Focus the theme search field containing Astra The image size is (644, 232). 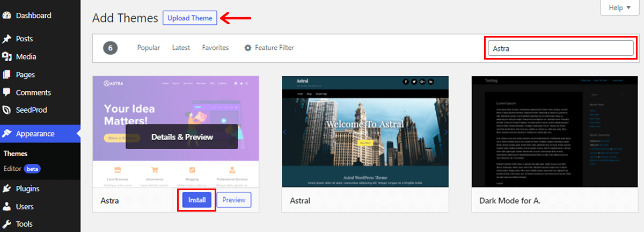click(x=560, y=48)
